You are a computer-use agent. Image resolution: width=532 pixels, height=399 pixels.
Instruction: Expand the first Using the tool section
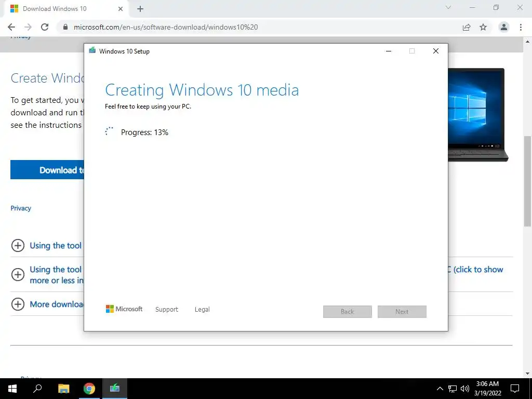pyautogui.click(x=46, y=245)
